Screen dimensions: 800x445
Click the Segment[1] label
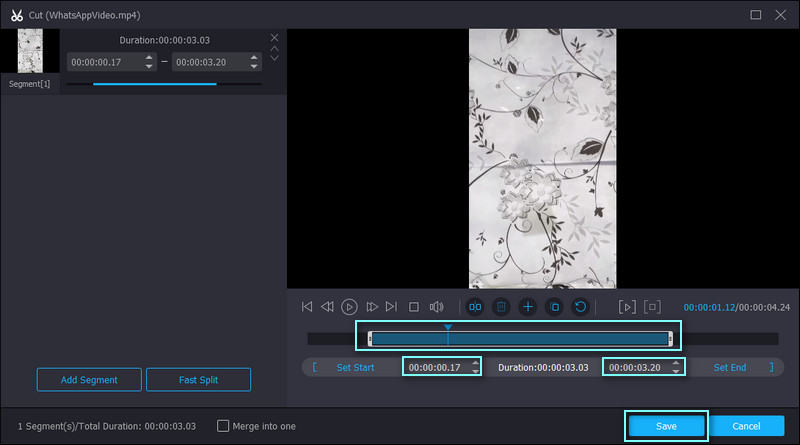click(x=30, y=84)
